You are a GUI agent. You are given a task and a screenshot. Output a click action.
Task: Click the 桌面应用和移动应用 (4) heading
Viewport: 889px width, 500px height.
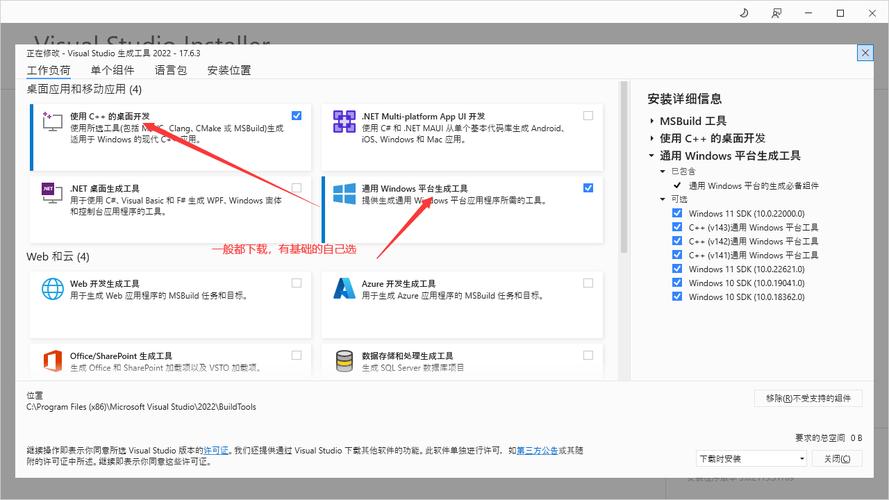click(x=84, y=90)
